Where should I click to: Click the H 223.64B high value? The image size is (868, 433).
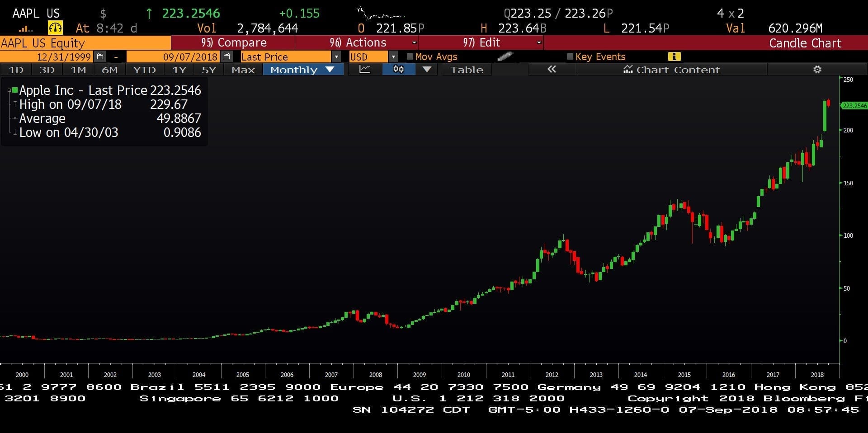(x=522, y=28)
